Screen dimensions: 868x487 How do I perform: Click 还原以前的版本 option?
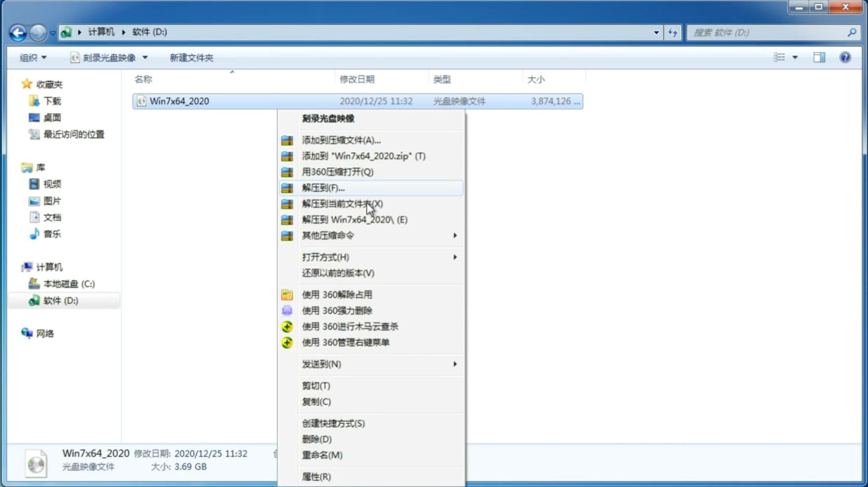[x=338, y=273]
